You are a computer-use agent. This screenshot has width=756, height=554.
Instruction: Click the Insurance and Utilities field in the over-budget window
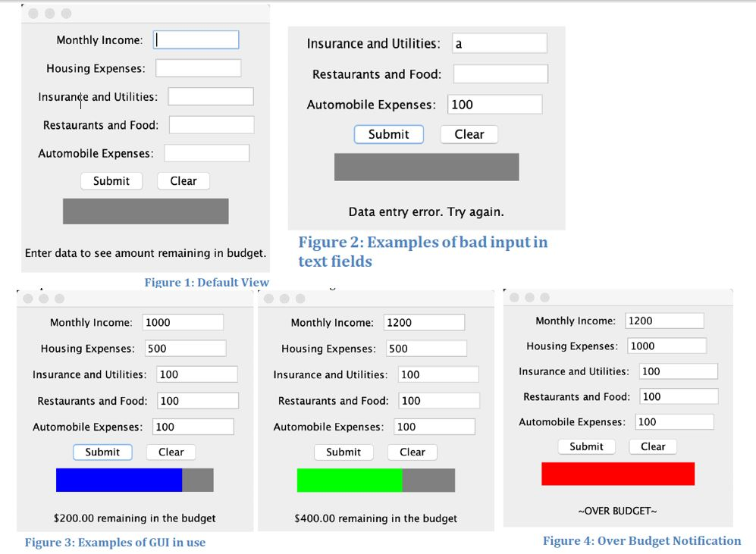point(679,371)
